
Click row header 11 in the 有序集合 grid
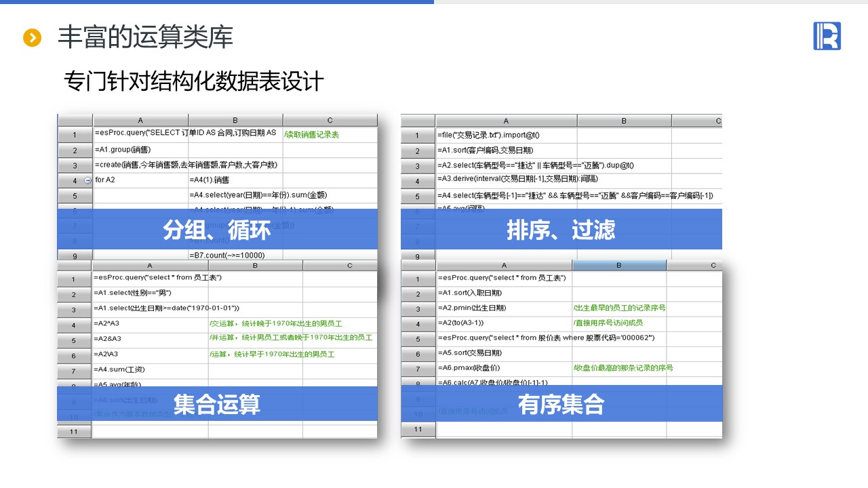[418, 430]
